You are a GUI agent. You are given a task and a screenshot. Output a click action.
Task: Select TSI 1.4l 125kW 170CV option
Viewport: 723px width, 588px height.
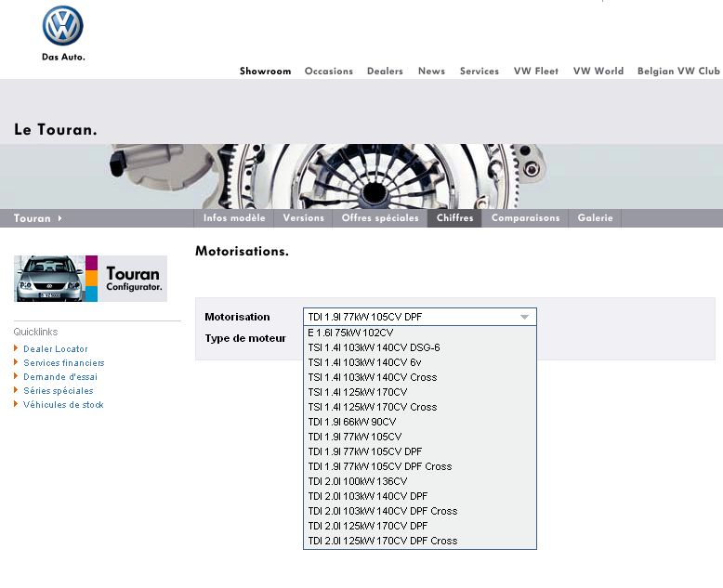tap(420, 392)
